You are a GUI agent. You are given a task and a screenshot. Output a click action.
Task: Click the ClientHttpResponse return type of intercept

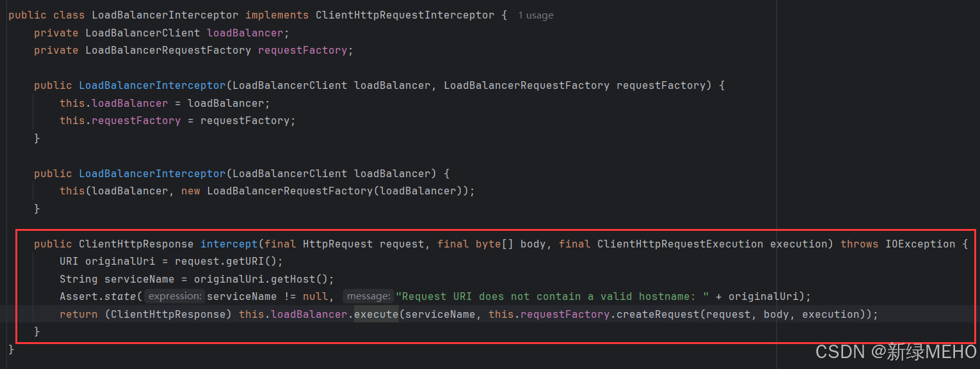coord(136,244)
